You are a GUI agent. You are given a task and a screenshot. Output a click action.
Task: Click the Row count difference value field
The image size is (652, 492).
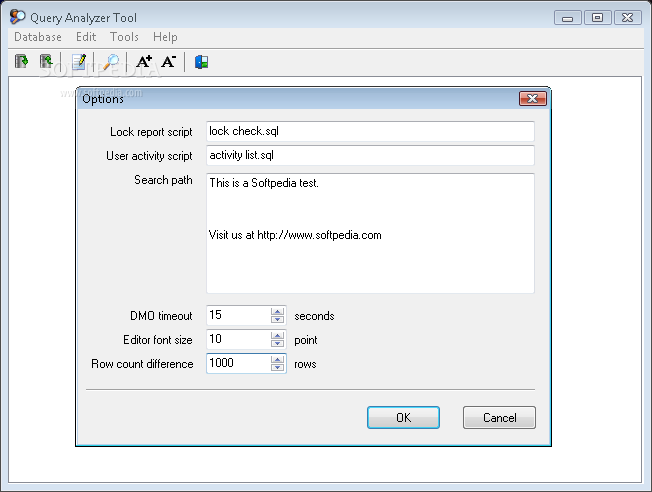pyautogui.click(x=238, y=363)
